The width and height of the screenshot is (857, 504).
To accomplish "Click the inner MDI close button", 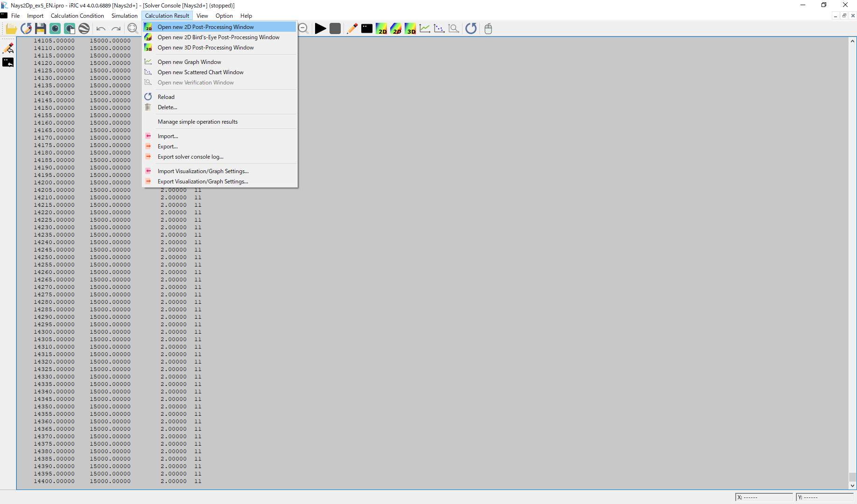I will (x=853, y=15).
